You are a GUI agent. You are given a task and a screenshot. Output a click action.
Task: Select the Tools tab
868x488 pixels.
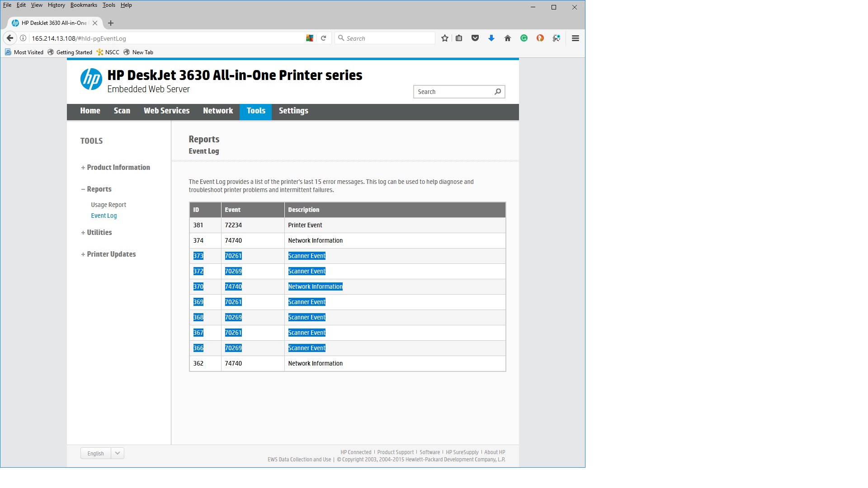(x=256, y=111)
